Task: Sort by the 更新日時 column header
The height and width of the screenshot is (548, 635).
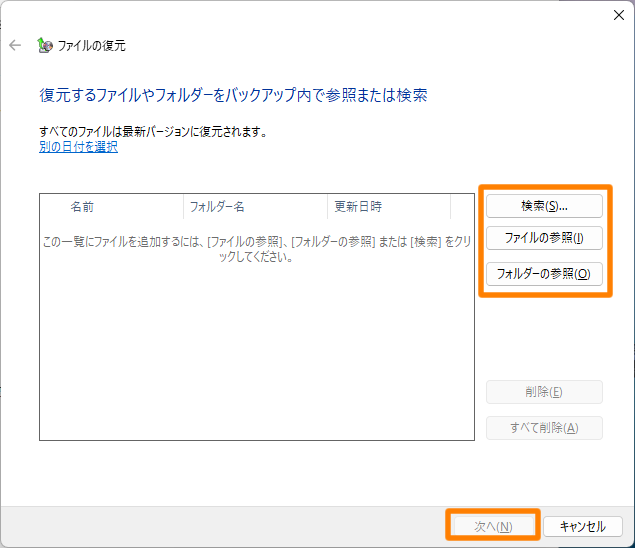Action: pos(358,207)
